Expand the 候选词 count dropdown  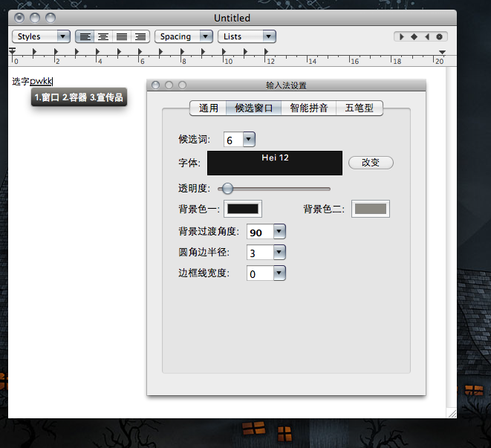[x=249, y=139]
